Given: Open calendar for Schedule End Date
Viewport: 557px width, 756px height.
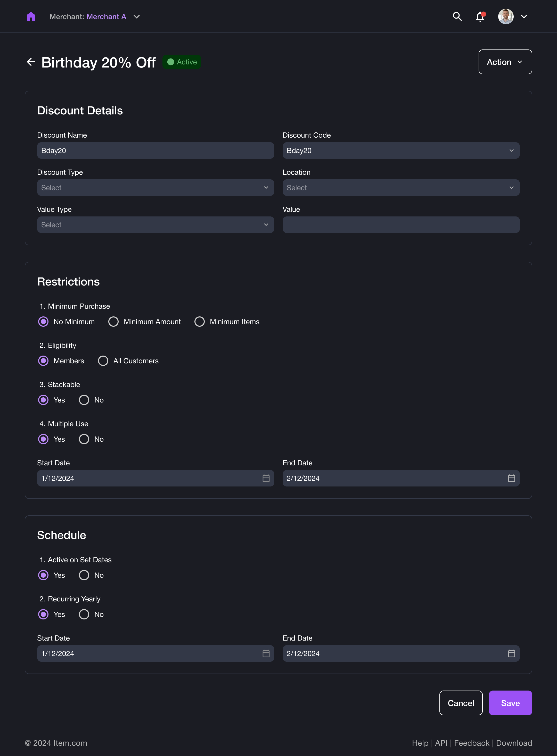Looking at the screenshot, I should (511, 653).
